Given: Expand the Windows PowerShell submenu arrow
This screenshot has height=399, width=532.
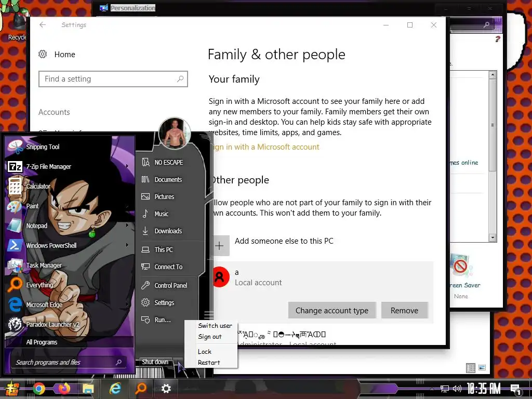Looking at the screenshot, I should tap(127, 245).
